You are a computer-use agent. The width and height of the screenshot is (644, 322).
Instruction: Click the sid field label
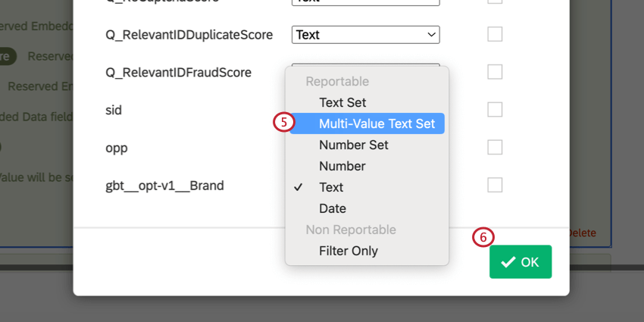114,110
